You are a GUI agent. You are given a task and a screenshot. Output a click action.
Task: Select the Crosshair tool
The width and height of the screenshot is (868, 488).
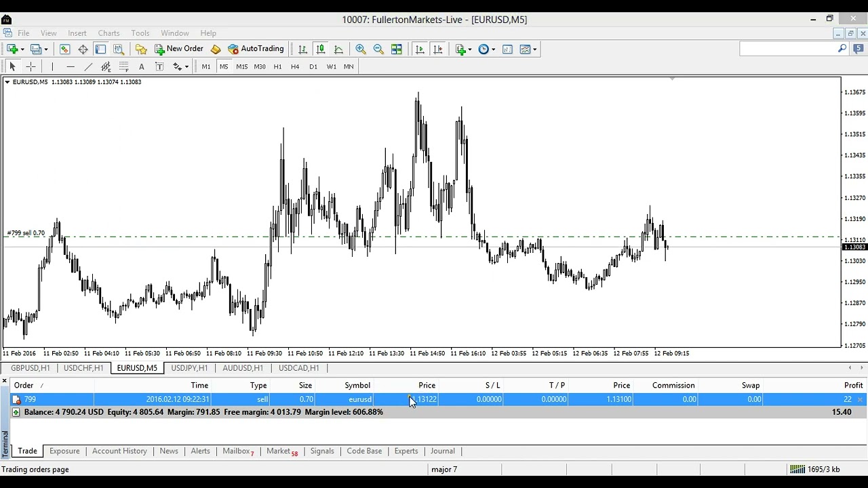click(x=31, y=66)
